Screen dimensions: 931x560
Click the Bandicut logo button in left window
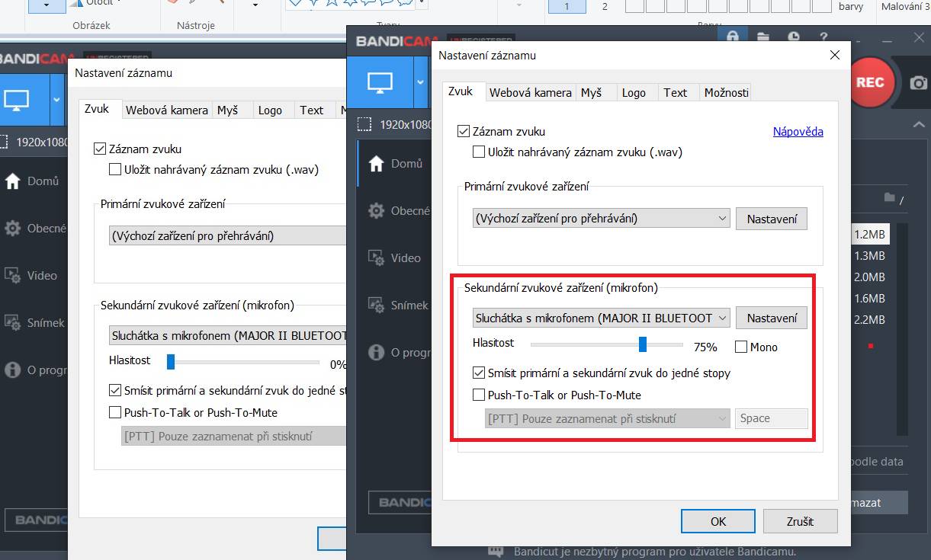coord(35,520)
